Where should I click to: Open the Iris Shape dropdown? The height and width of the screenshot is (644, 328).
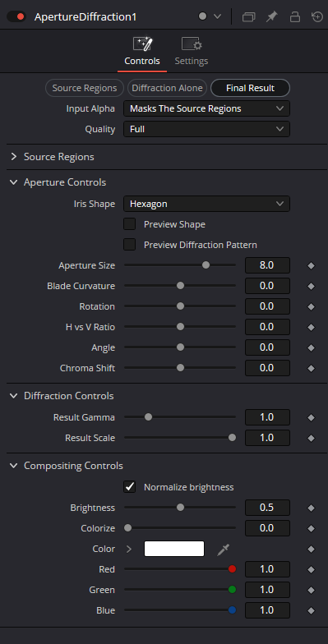207,204
